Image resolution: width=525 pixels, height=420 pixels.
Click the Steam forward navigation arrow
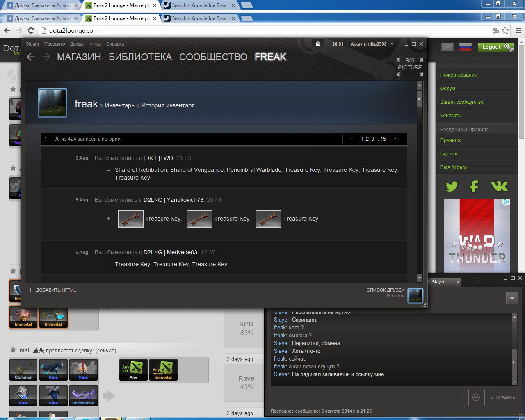click(x=46, y=57)
